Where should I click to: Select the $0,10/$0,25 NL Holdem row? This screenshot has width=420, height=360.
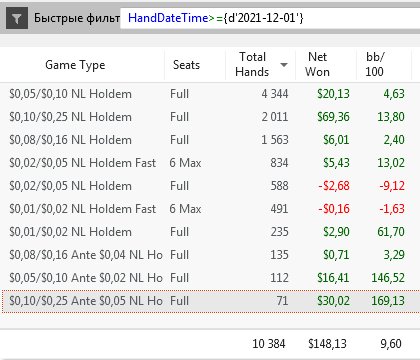210,117
